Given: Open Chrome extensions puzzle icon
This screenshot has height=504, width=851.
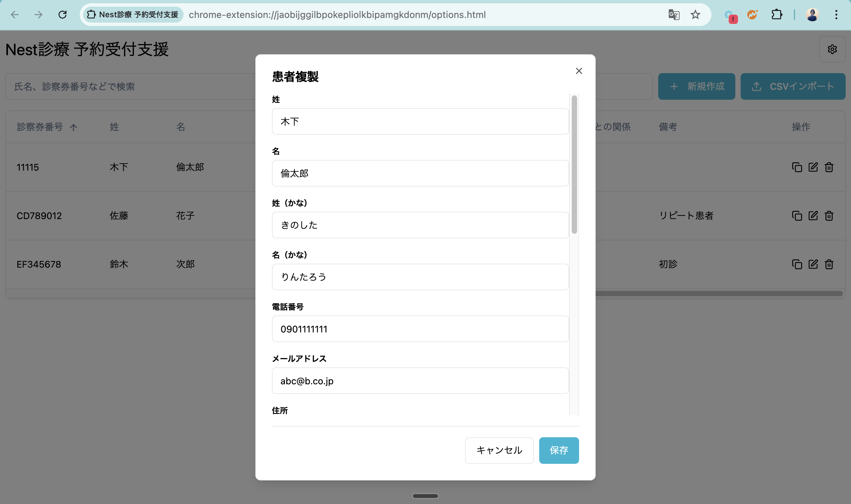Looking at the screenshot, I should coord(776,15).
